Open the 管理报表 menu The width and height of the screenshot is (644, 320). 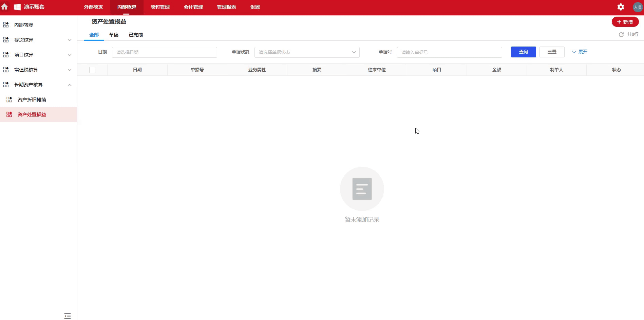tap(226, 6)
